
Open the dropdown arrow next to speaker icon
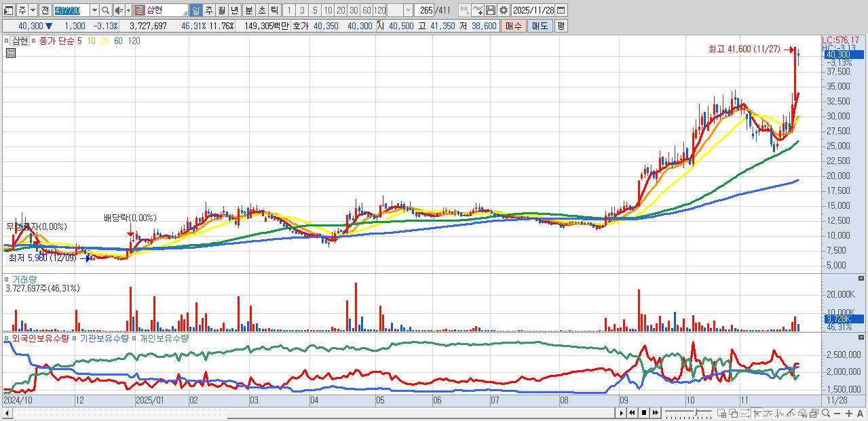click(128, 10)
